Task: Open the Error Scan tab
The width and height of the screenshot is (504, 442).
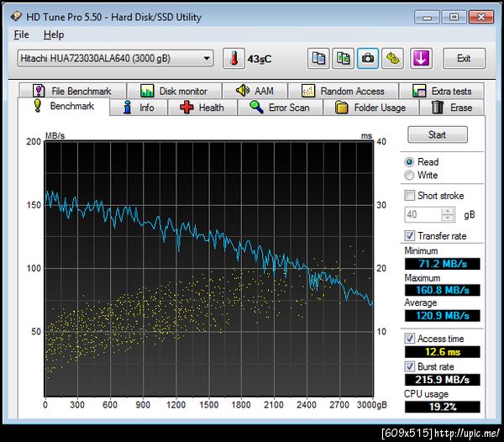Action: coord(280,108)
